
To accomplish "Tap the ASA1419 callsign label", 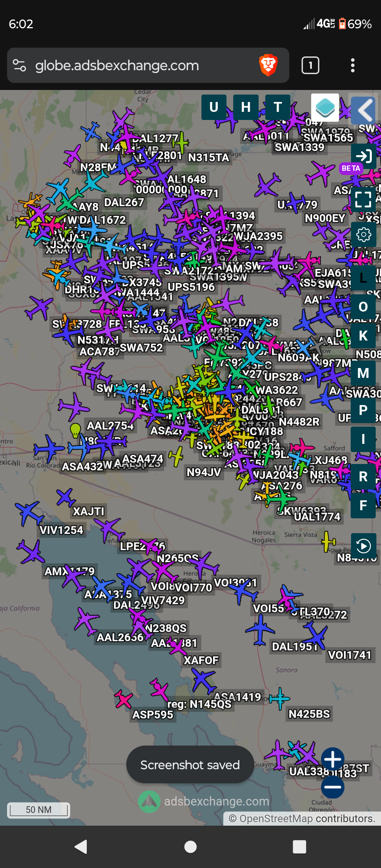I will pos(237,697).
